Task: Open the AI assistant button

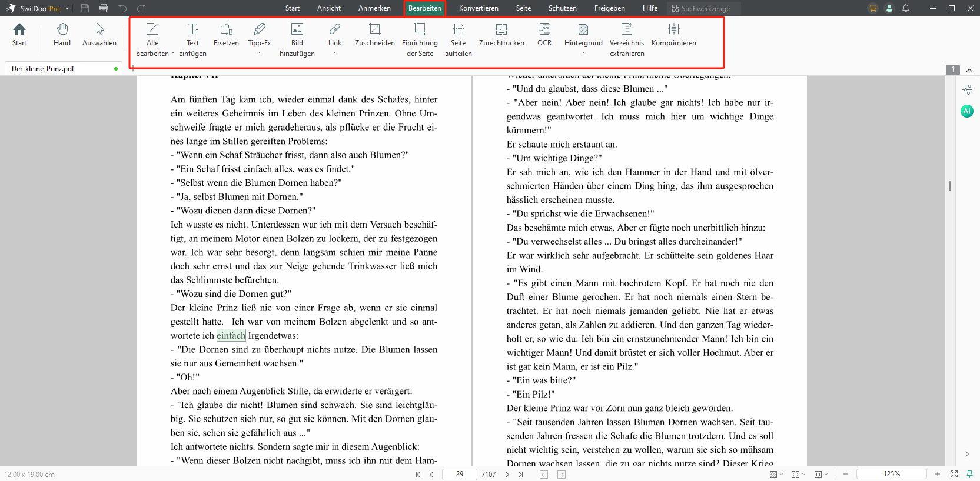Action: pos(967,111)
